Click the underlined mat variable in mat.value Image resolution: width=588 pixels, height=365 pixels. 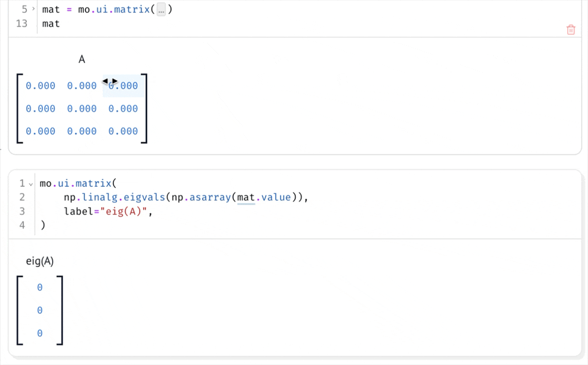pyautogui.click(x=246, y=197)
